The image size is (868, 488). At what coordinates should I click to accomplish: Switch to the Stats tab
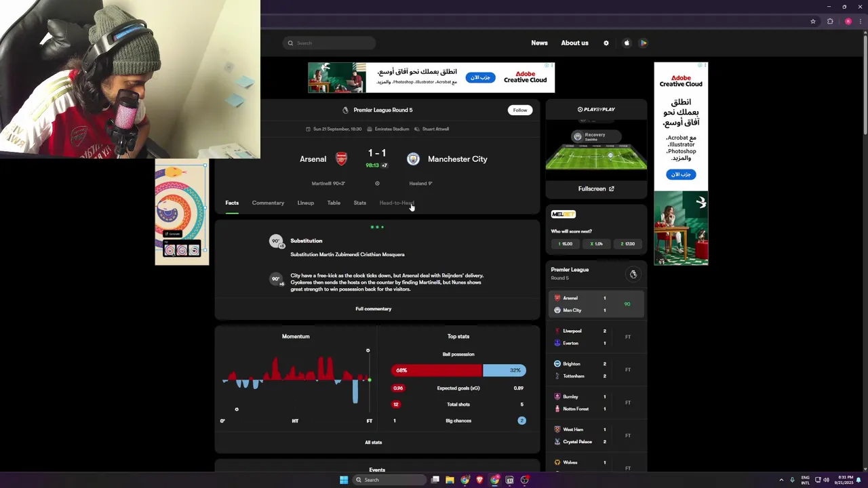click(x=359, y=203)
